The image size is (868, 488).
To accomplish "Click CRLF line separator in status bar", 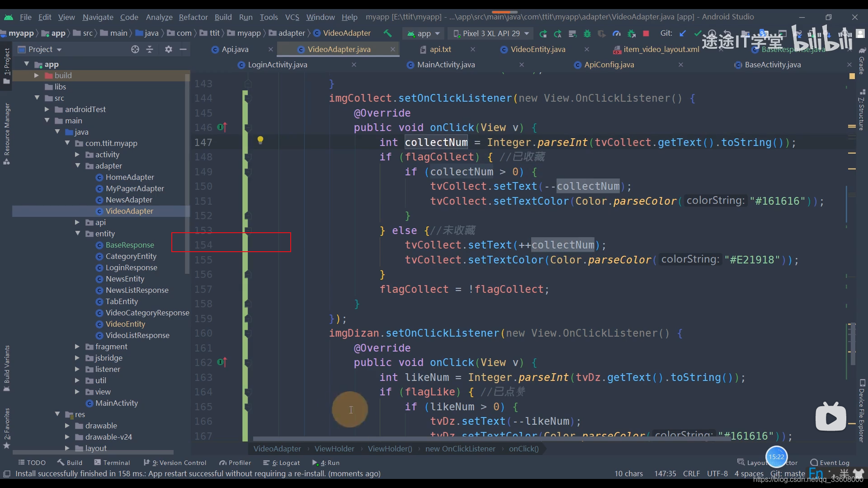I will (691, 474).
